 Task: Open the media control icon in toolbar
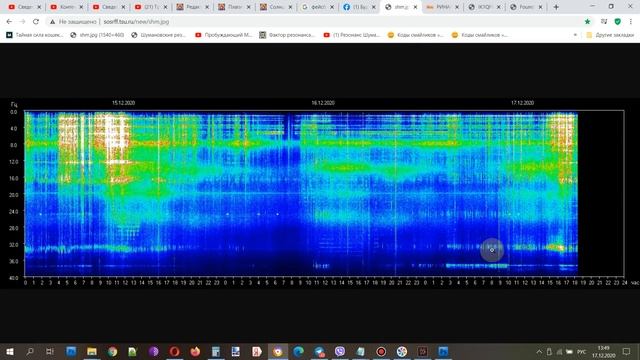point(604,22)
